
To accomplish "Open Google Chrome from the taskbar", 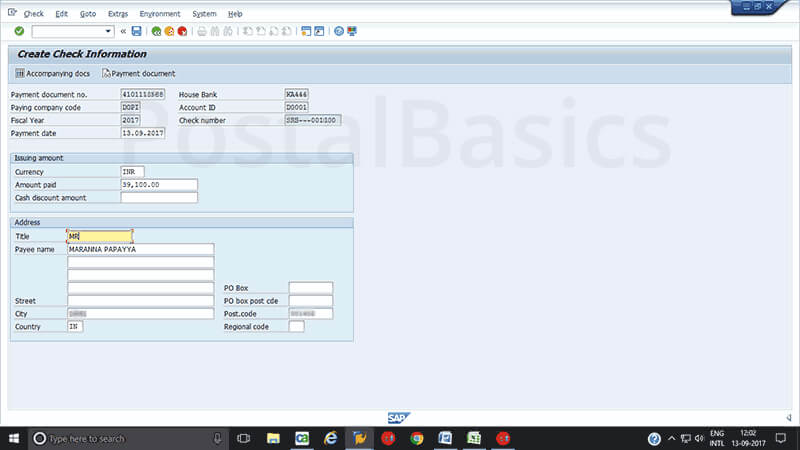I will [417, 438].
